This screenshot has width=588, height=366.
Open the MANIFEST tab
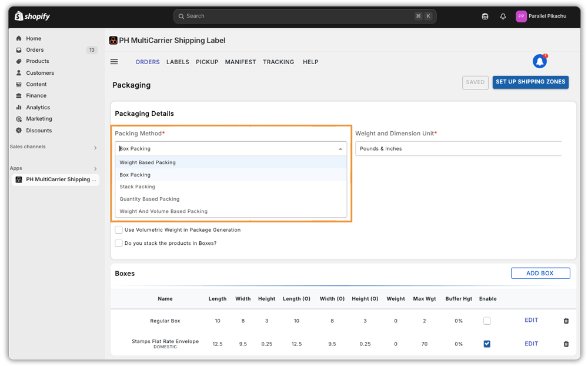[240, 62]
